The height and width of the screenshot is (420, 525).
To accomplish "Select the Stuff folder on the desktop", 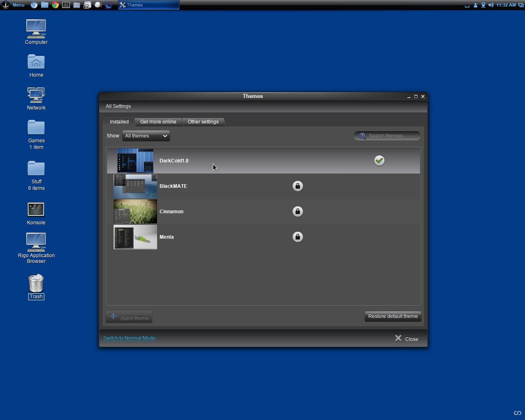I will (36, 176).
